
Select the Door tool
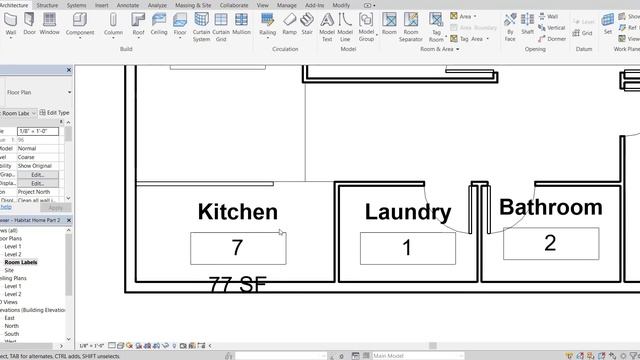coord(29,24)
